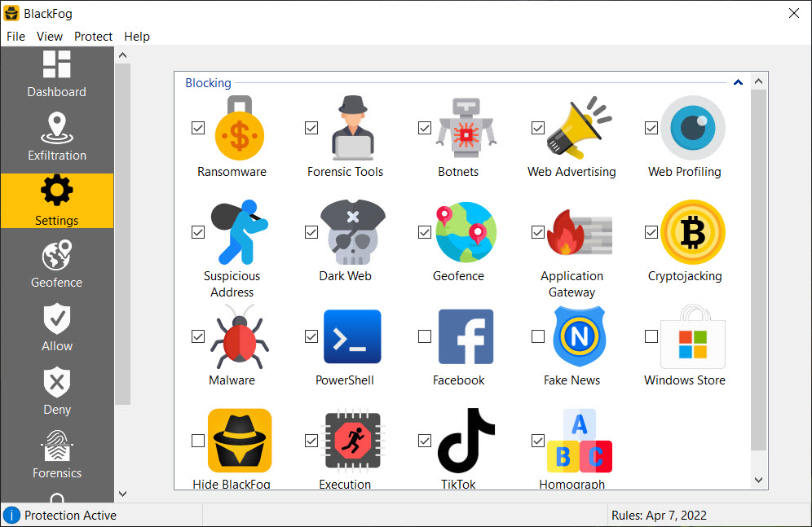
Task: Check the Windows Store blocking box
Action: click(651, 336)
